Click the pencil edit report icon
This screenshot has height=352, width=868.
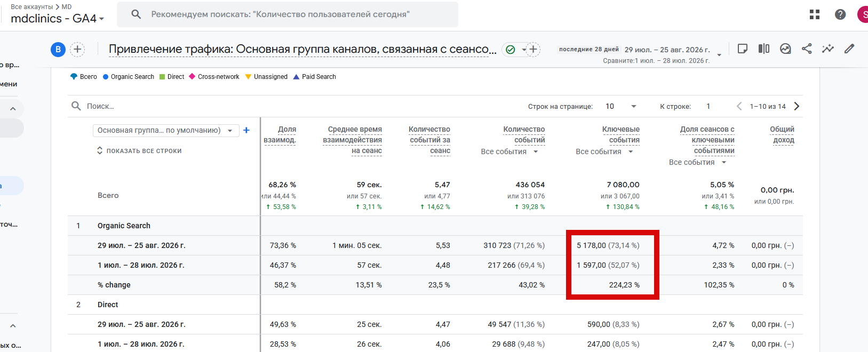point(849,49)
